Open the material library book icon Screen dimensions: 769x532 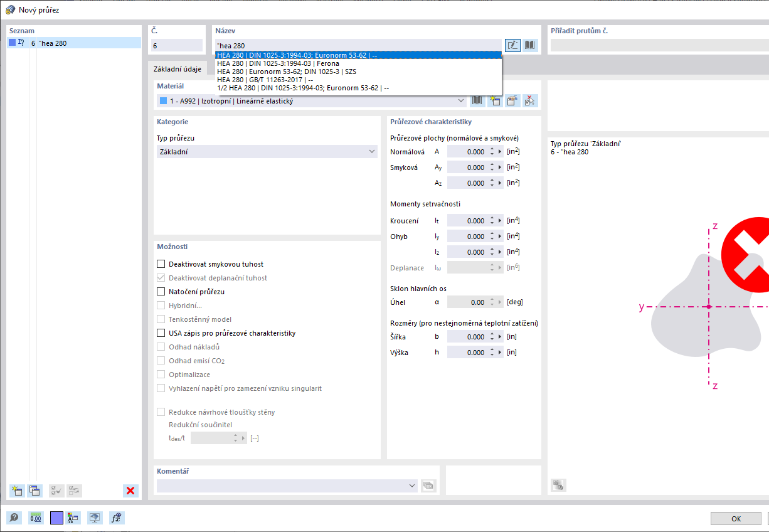click(x=477, y=101)
